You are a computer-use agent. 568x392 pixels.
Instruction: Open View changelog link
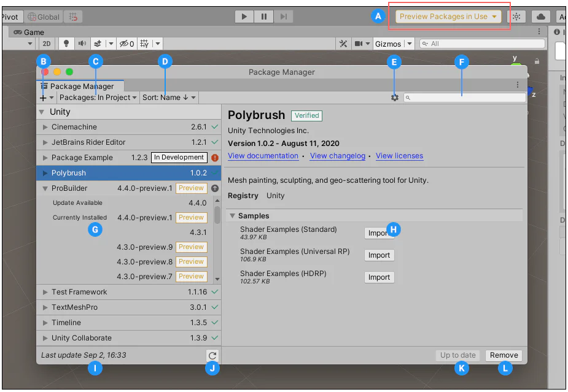[338, 156]
